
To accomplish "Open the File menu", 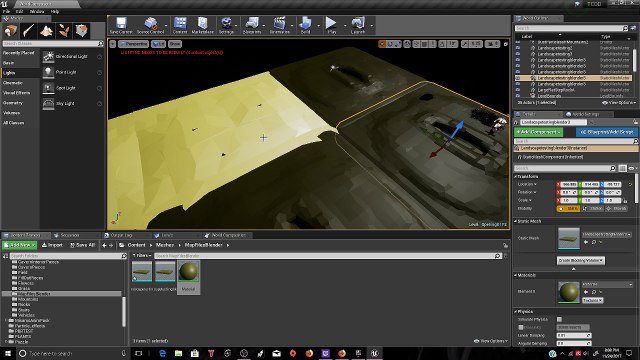I will click(x=6, y=11).
